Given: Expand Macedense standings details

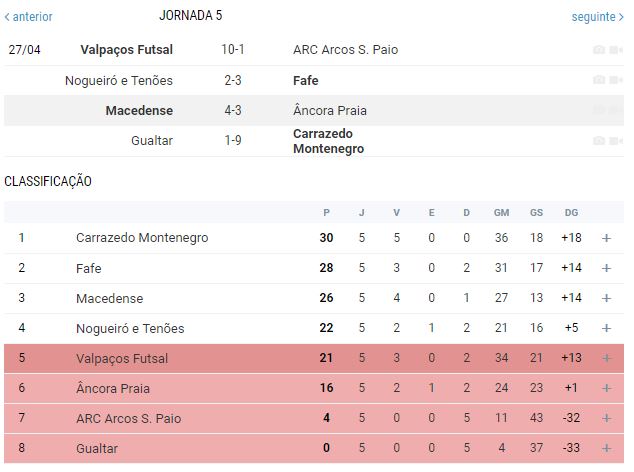Looking at the screenshot, I should (x=606, y=298).
